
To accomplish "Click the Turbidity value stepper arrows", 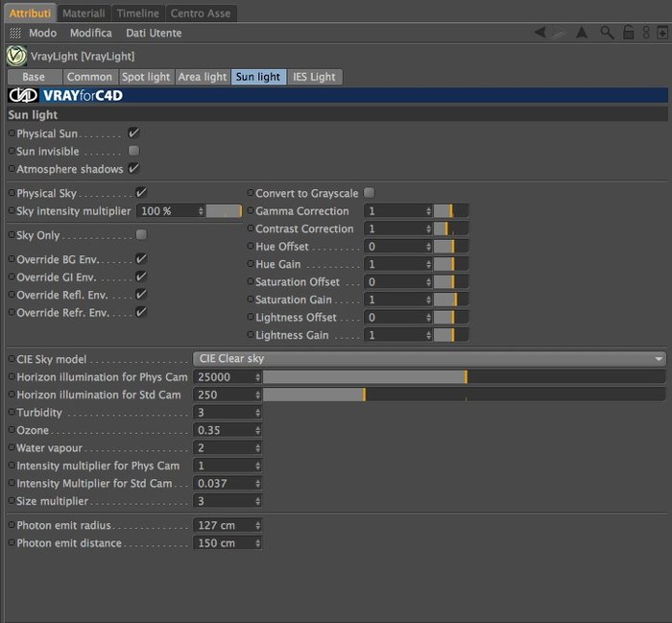I will [x=257, y=413].
